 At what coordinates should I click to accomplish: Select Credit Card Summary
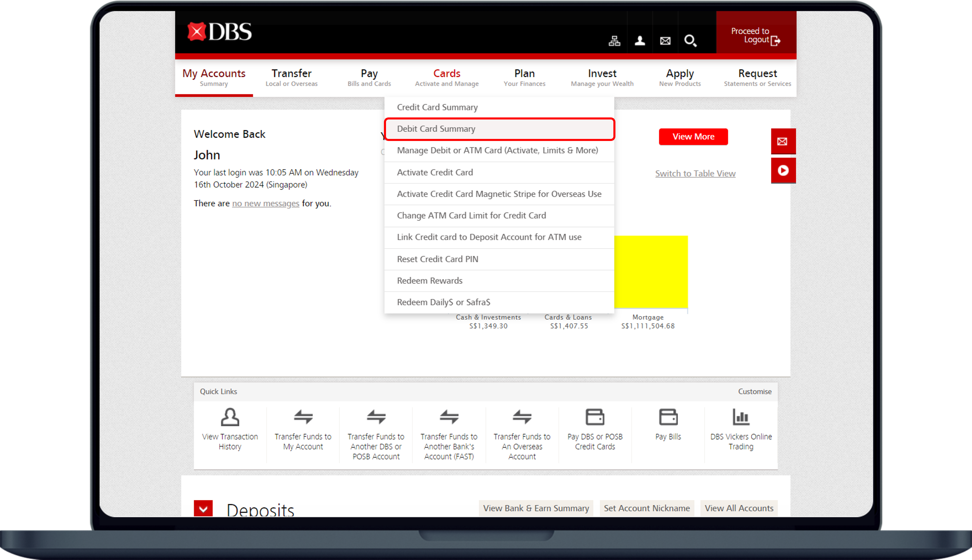click(499, 107)
